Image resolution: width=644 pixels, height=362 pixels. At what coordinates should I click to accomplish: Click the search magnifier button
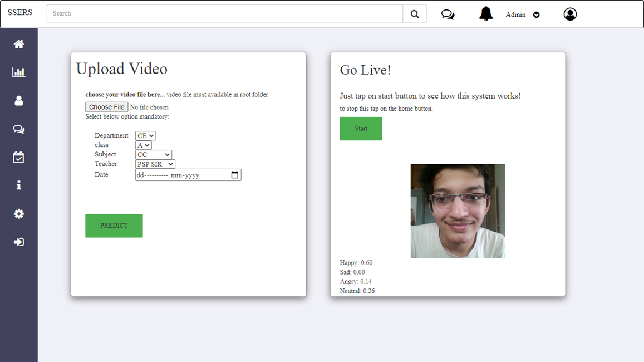415,14
